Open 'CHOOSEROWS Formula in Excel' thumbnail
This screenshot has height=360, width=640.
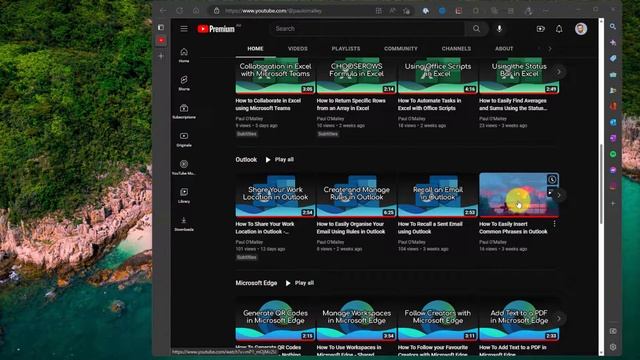[x=356, y=76]
